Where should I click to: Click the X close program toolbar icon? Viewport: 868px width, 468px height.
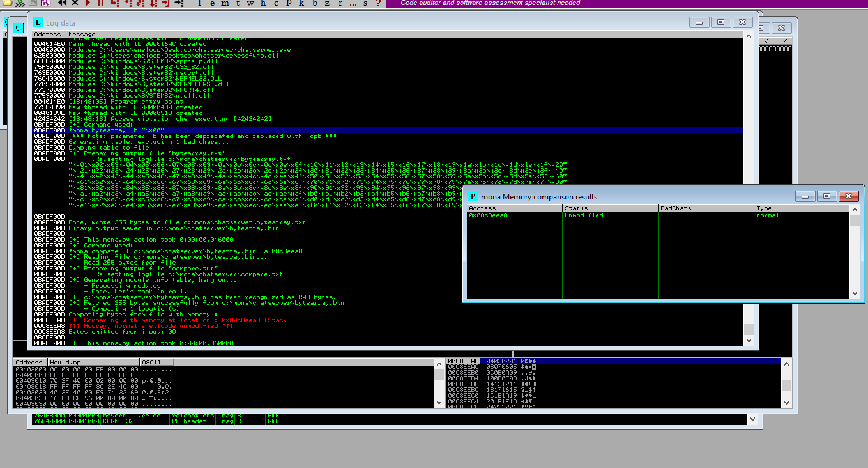[x=75, y=3]
